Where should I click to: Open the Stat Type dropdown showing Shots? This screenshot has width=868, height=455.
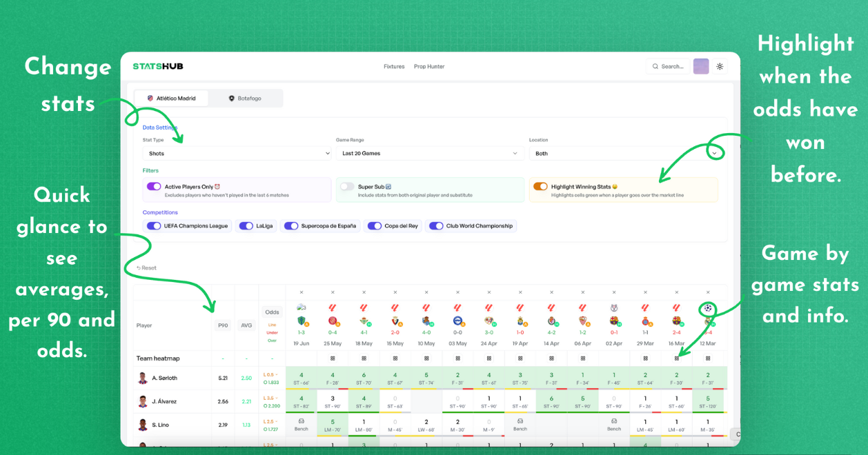(x=237, y=153)
